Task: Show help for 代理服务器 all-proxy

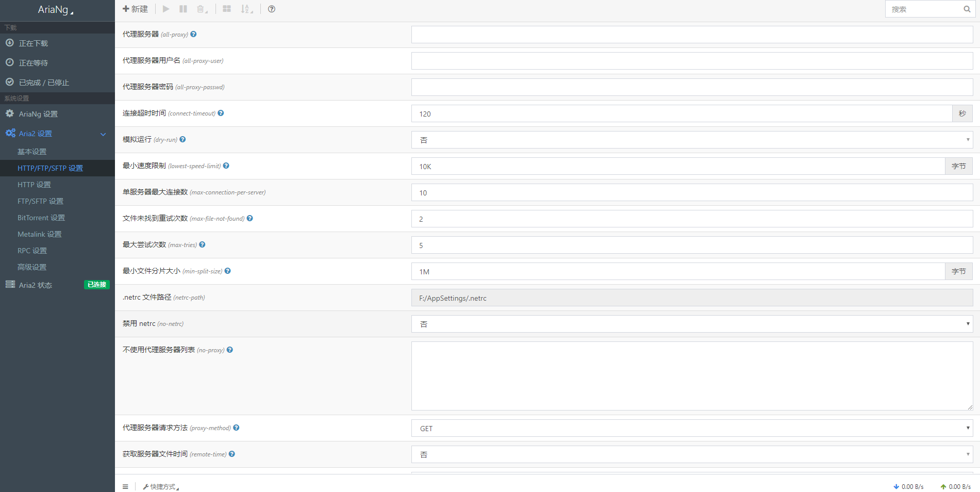Action: (x=193, y=34)
